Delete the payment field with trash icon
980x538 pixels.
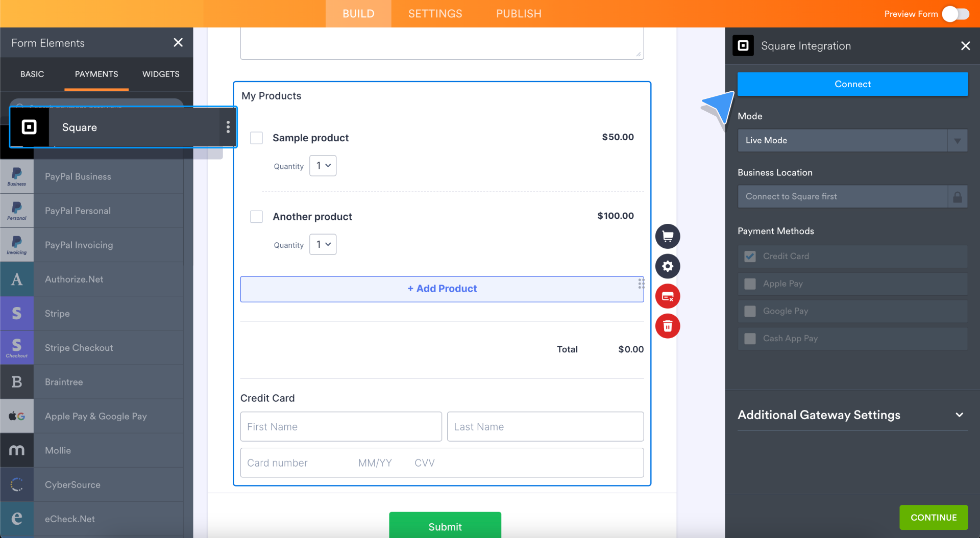(668, 326)
